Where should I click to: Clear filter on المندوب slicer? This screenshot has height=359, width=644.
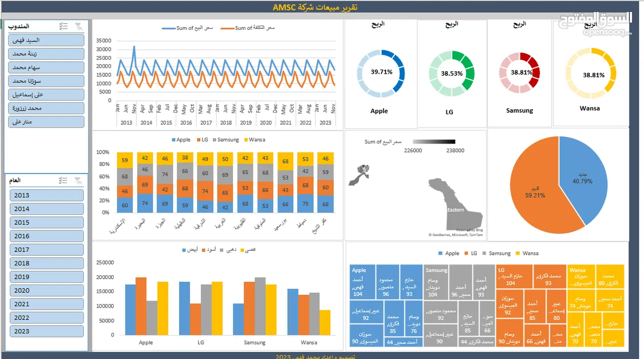[x=79, y=26]
